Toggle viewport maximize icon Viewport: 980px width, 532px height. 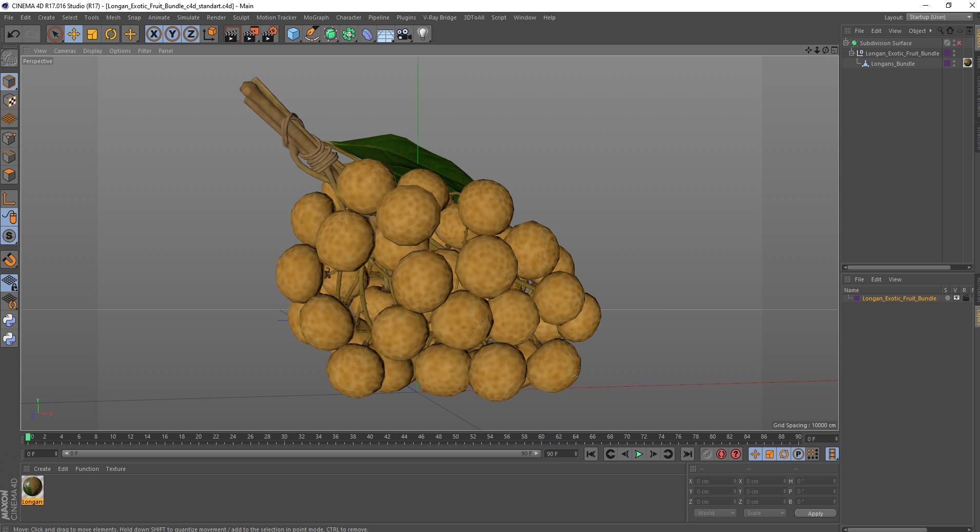pyautogui.click(x=834, y=50)
